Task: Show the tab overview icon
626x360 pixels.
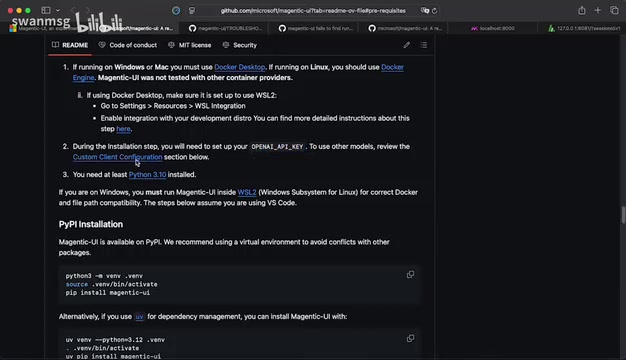Action: coord(614,10)
